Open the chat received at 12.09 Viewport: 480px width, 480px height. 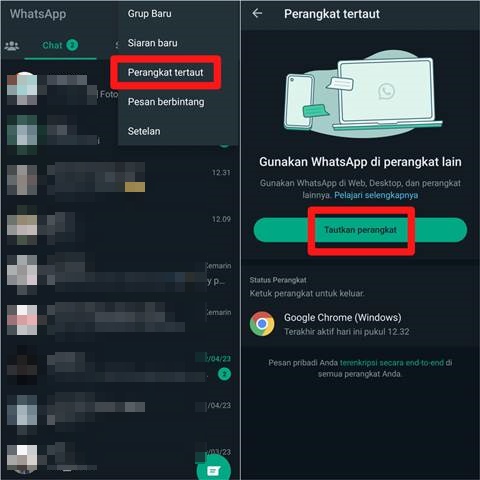pos(120,227)
